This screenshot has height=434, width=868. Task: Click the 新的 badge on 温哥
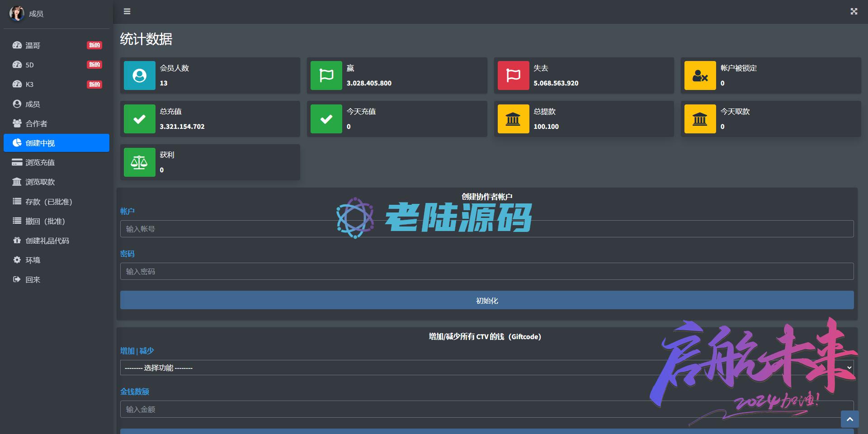tap(94, 45)
